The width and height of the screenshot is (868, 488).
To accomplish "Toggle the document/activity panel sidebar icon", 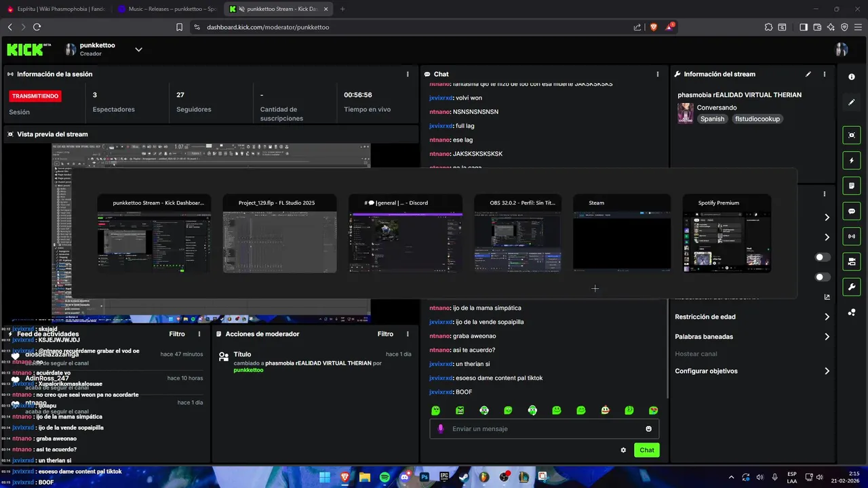I will point(852,186).
